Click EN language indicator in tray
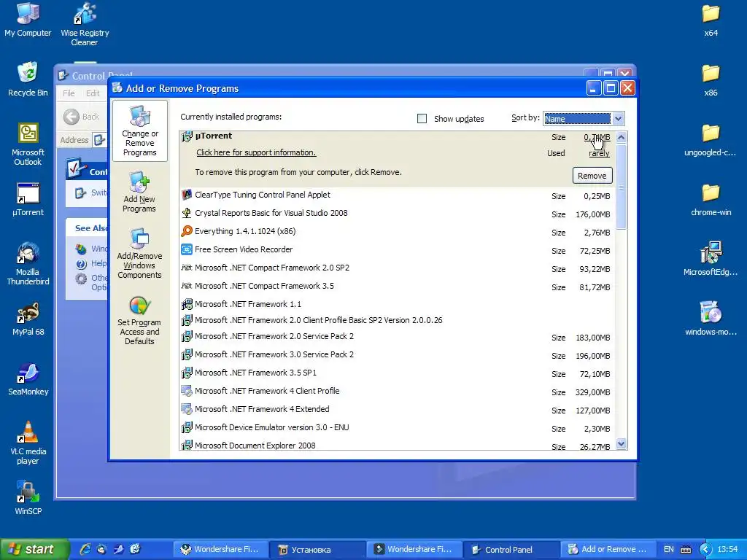 [668, 549]
